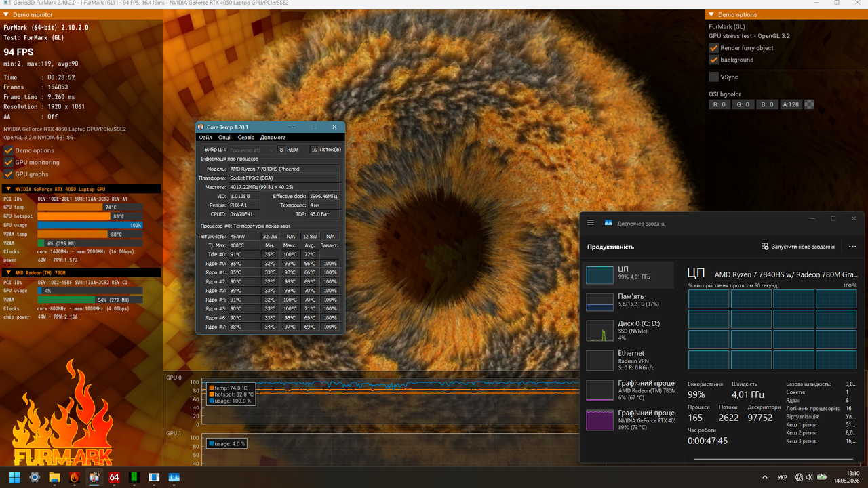Image resolution: width=868 pixels, height=488 pixels.
Task: Select the Диск 0 (C: D:) entry
Action: 629,330
